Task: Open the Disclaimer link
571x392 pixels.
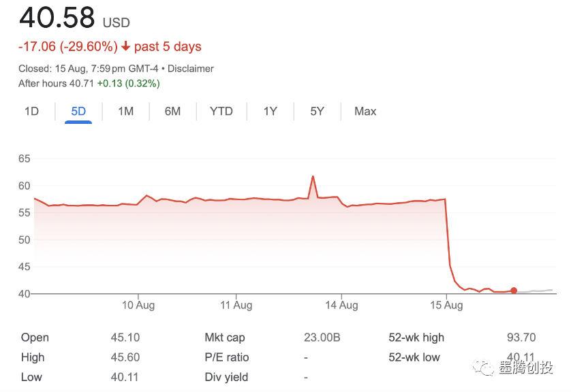Action: [191, 69]
